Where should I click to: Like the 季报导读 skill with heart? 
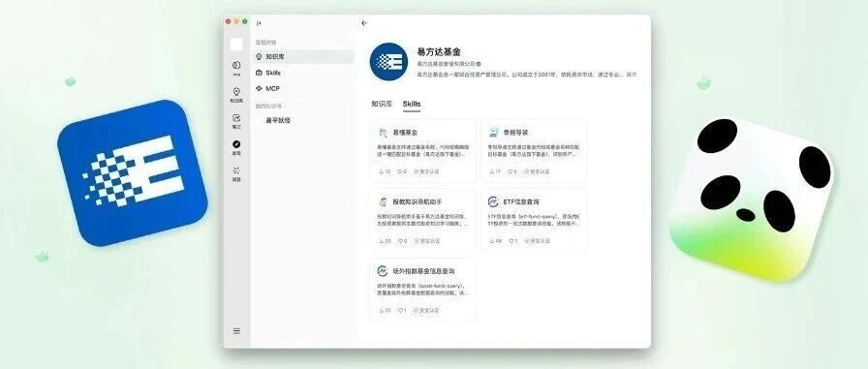512,171
